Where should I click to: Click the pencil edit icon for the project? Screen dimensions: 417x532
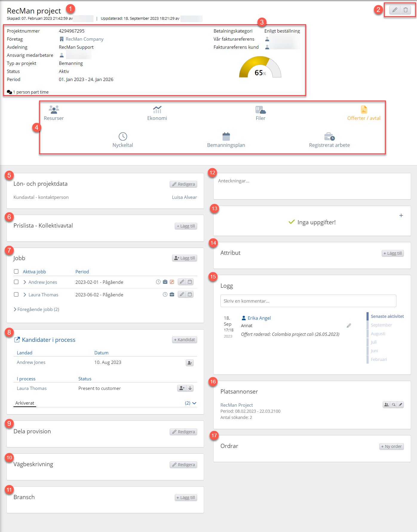pyautogui.click(x=395, y=10)
